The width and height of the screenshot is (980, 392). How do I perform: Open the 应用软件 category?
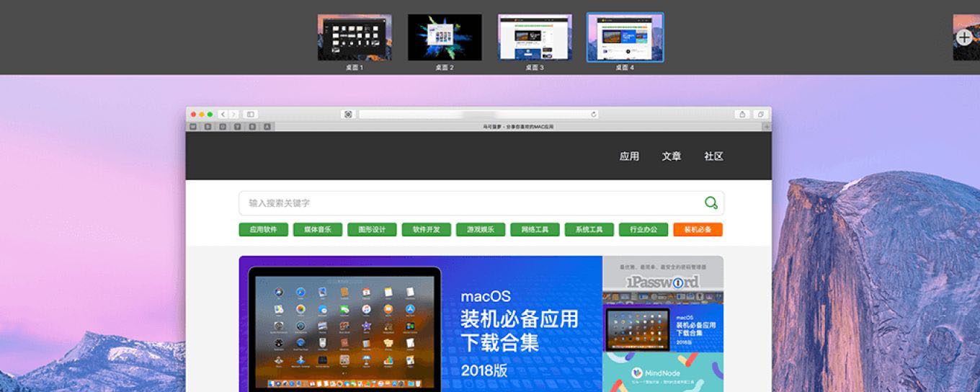264,230
